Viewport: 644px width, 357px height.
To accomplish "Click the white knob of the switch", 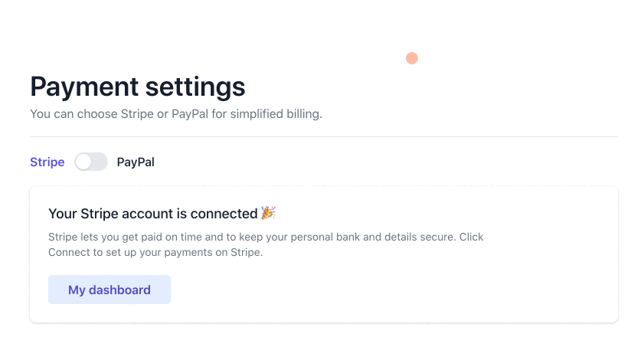I will (83, 162).
